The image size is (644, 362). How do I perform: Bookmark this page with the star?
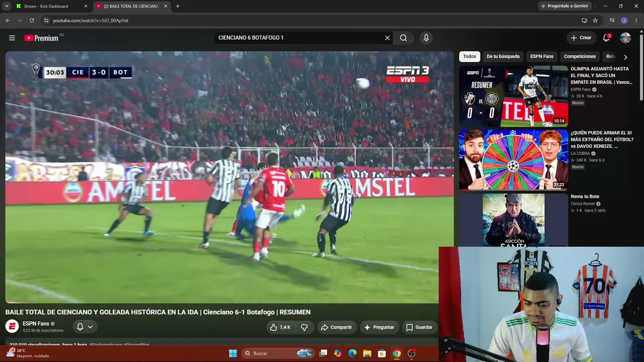pyautogui.click(x=595, y=21)
